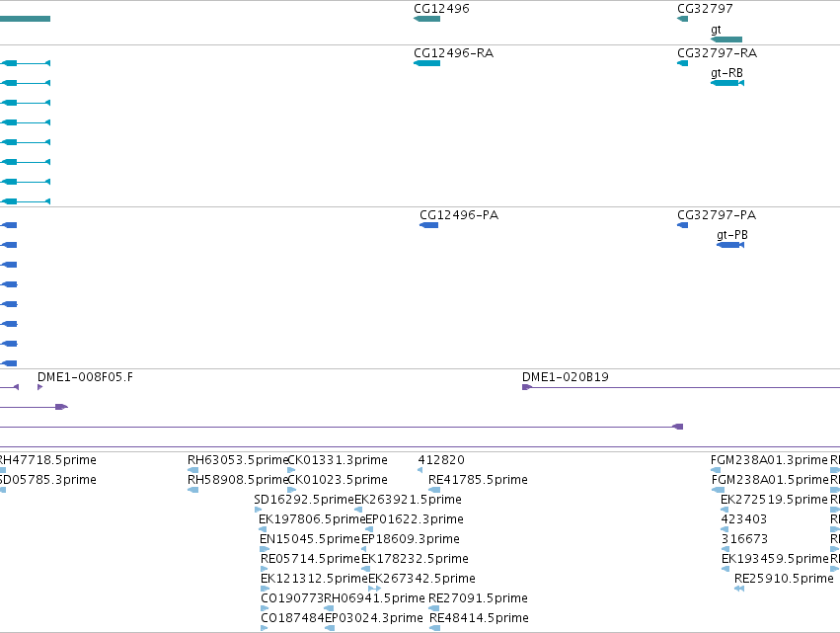The height and width of the screenshot is (633, 840).
Task: Click the RE27091.5prime EST arrow
Action: pos(434,607)
